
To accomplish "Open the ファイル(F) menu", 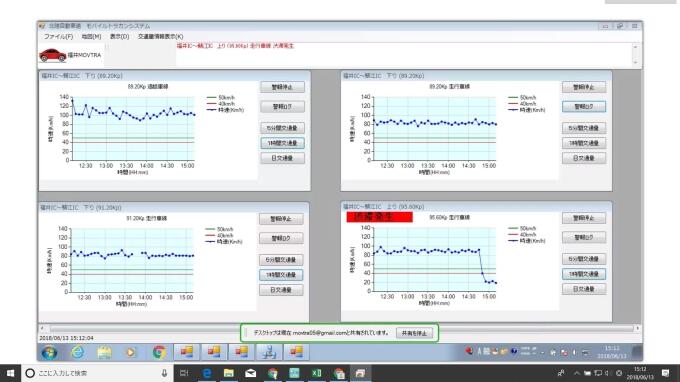I will coord(58,36).
